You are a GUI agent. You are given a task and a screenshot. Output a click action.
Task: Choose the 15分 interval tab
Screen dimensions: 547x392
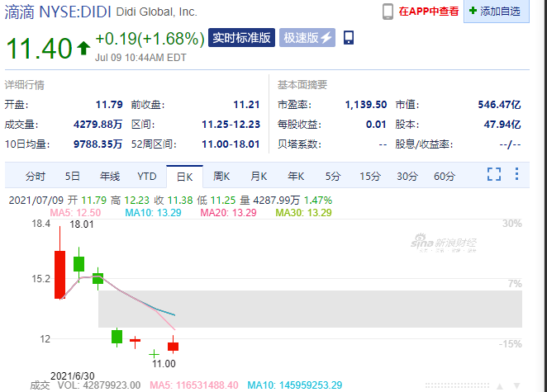click(x=370, y=177)
